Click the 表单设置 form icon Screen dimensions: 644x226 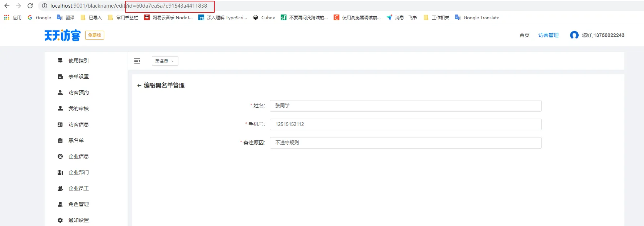tap(60, 77)
